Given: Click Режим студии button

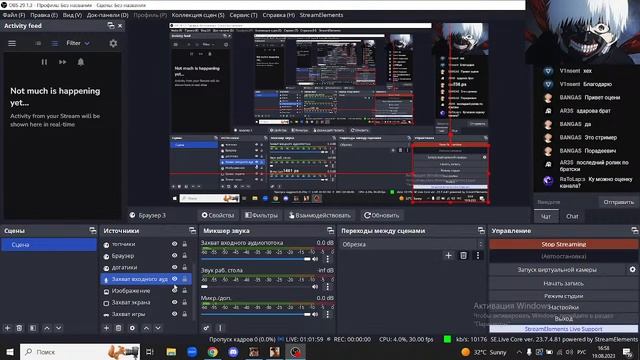Looking at the screenshot, I should click(x=563, y=296).
